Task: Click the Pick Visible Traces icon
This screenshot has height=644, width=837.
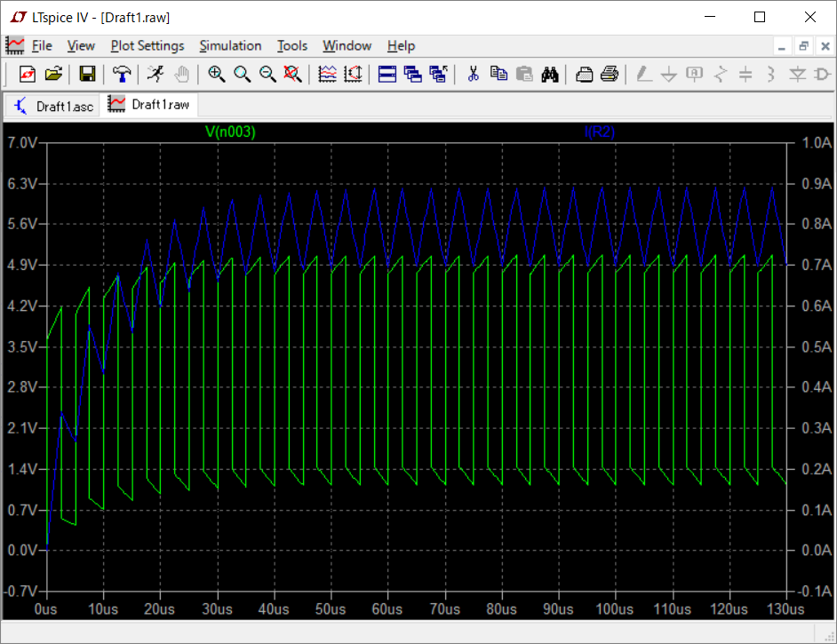Action: coord(353,74)
